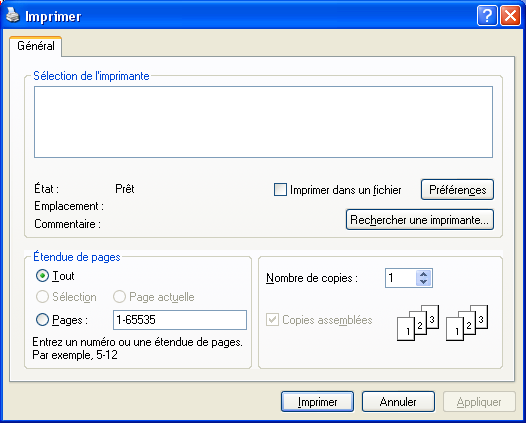Image resolution: width=526 pixels, height=423 pixels.
Task: Open the help question mark button
Action: [x=487, y=15]
